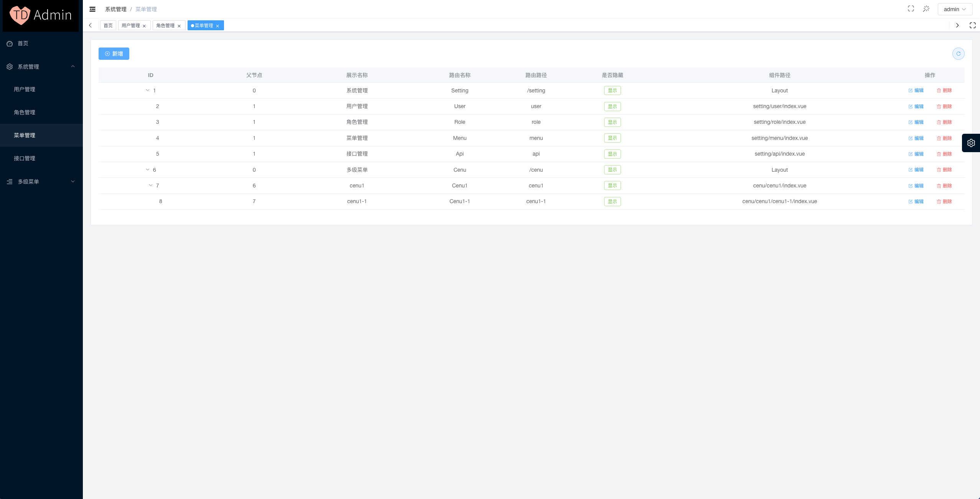Open 接口管理 in sidebar menu

(25, 158)
